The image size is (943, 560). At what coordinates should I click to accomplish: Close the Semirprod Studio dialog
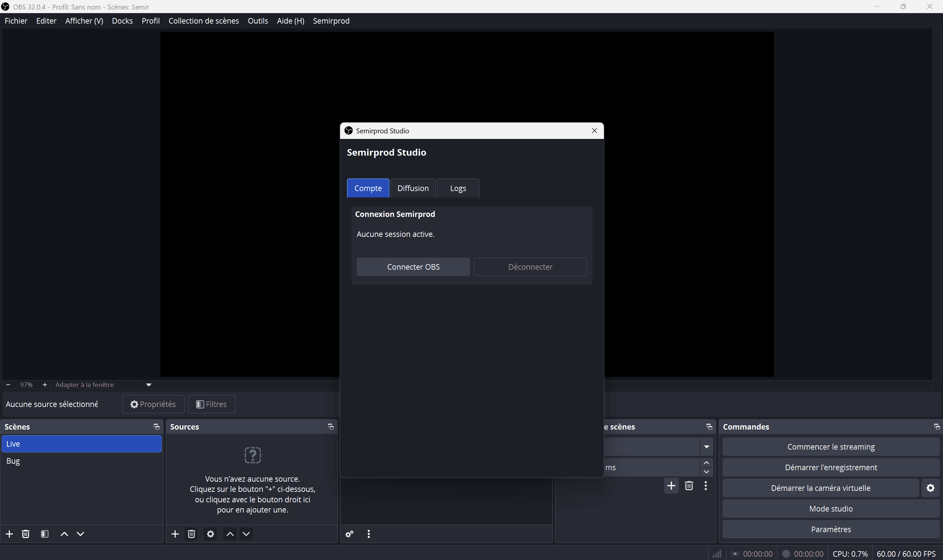coord(594,130)
